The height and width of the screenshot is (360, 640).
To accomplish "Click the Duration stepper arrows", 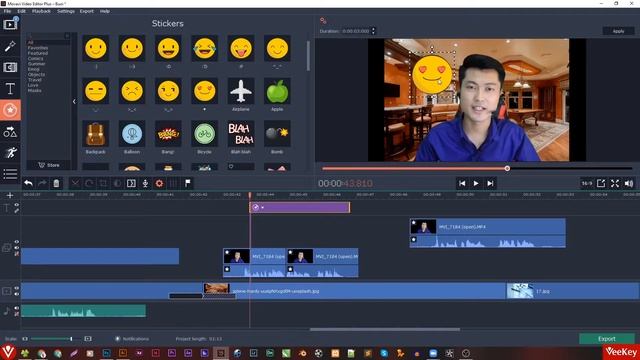I will [373, 31].
